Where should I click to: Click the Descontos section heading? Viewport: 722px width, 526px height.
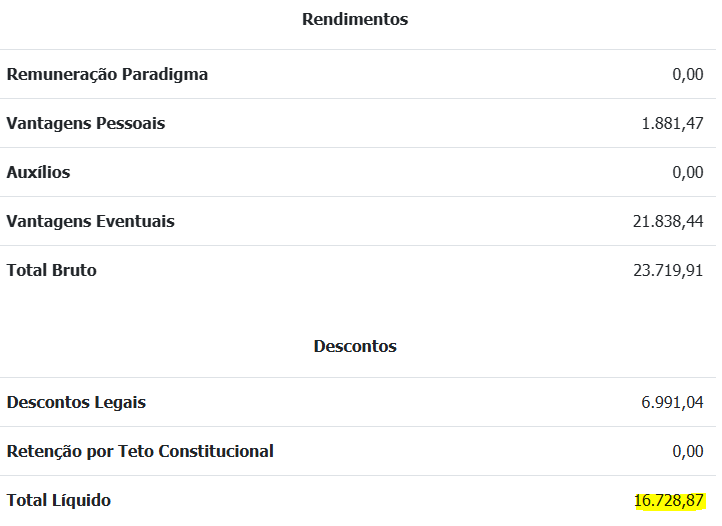(x=355, y=346)
